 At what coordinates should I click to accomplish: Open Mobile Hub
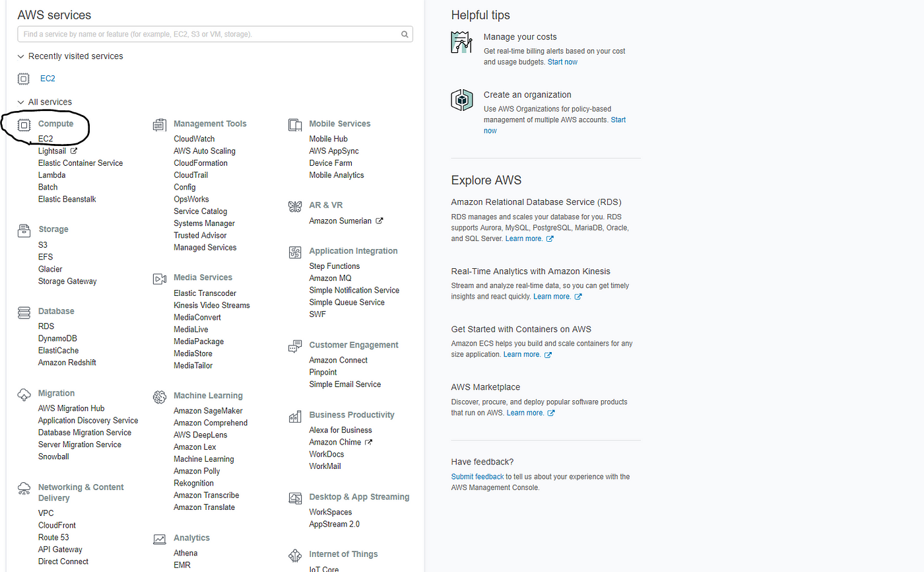329,139
